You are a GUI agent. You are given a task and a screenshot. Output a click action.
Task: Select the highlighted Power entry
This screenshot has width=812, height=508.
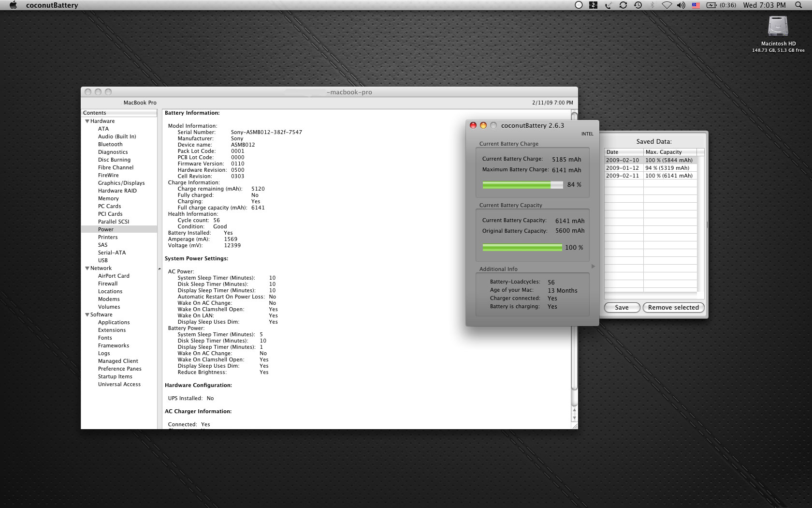[x=119, y=229]
